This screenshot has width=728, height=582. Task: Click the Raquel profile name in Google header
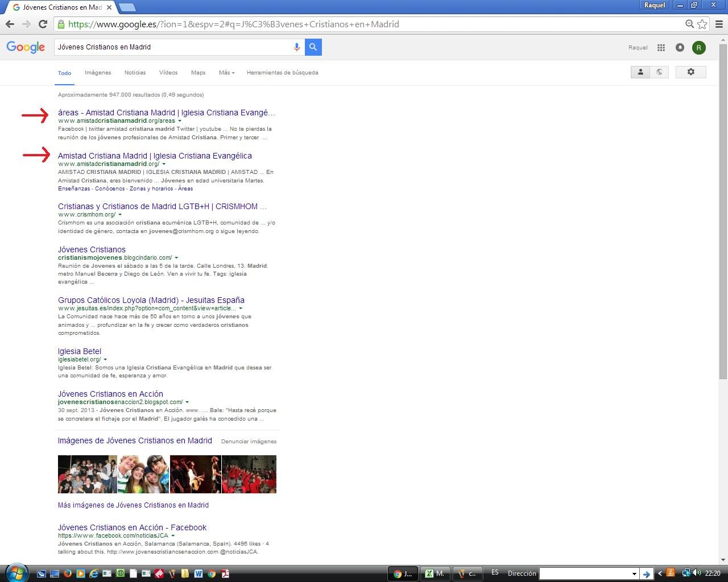tap(638, 48)
